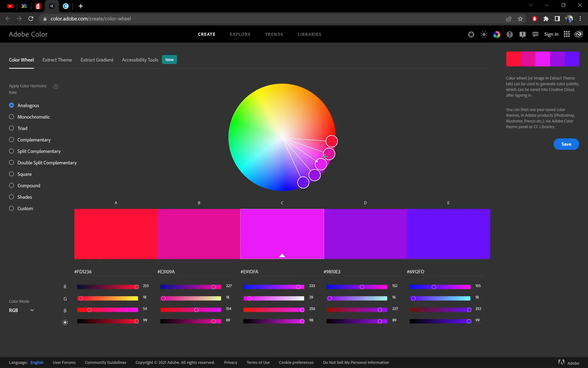The image size is (588, 368).
Task: Open the browser side panel icon
Action: pos(557,19)
